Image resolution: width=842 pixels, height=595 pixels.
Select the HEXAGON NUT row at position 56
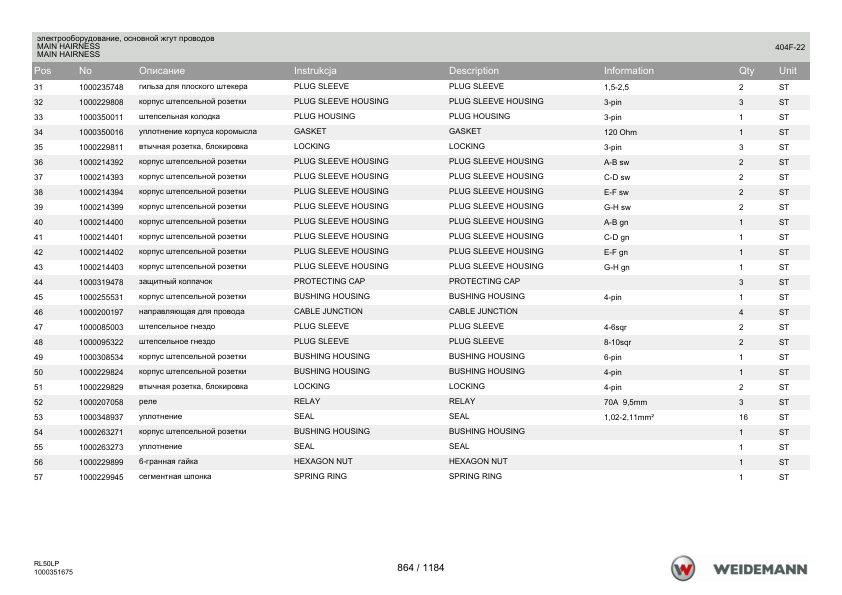click(421, 462)
